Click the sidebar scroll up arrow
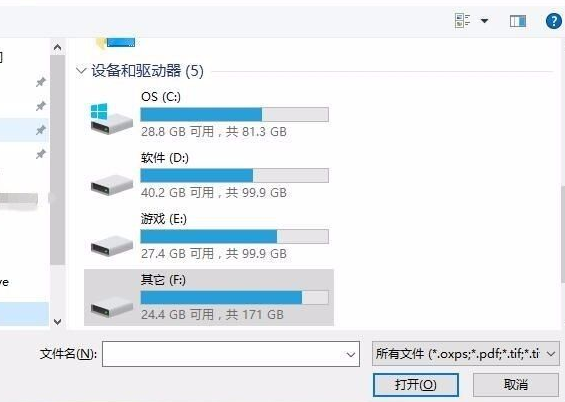Image resolution: width=565 pixels, height=402 pixels. point(57,47)
